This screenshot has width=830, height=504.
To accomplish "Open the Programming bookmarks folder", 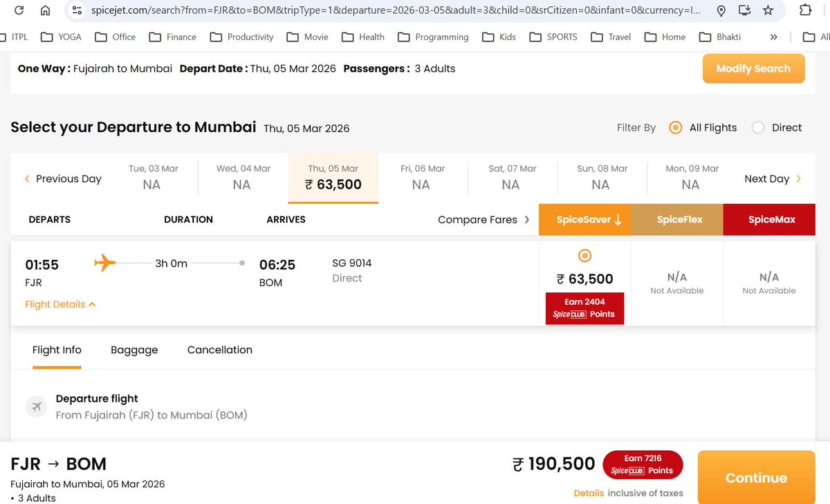I will click(432, 37).
